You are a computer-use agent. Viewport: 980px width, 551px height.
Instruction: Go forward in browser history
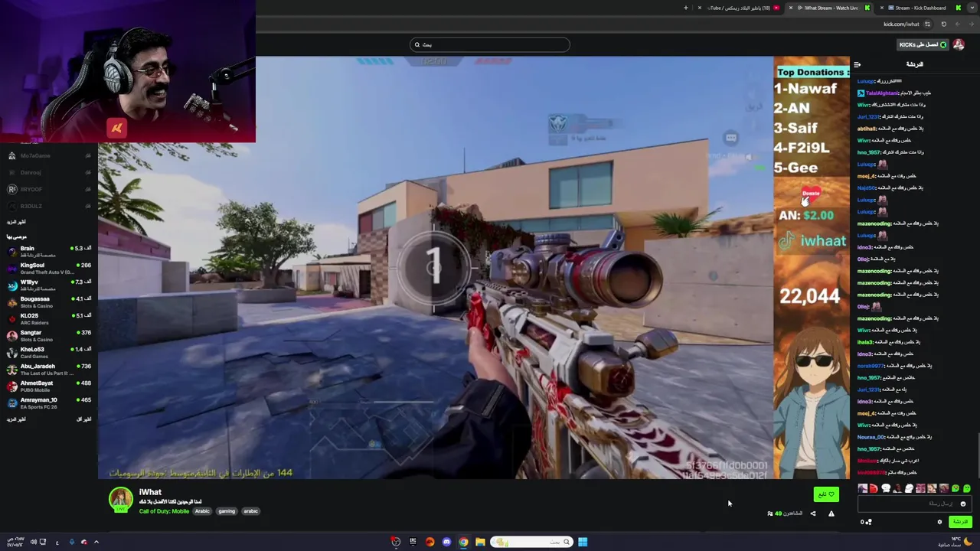pyautogui.click(x=957, y=24)
